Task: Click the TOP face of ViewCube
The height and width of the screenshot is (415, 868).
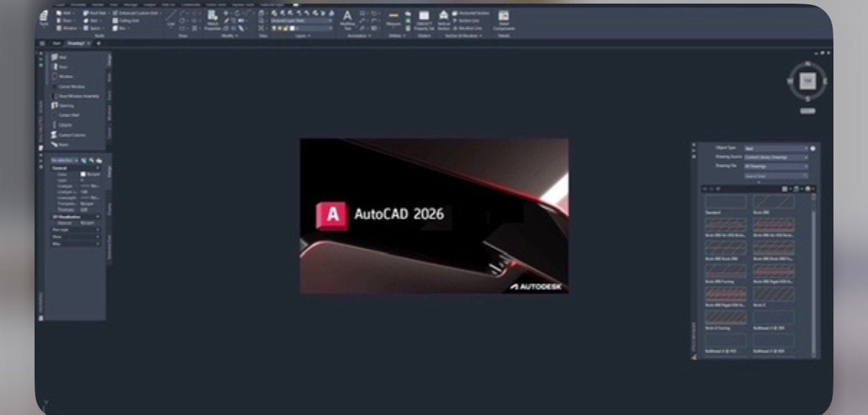Action: pos(807,81)
